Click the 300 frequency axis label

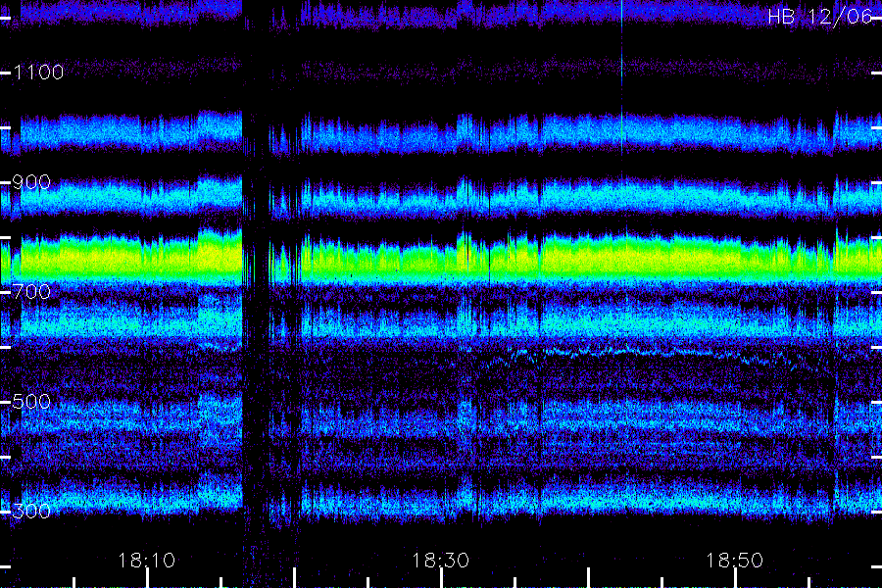point(31,511)
